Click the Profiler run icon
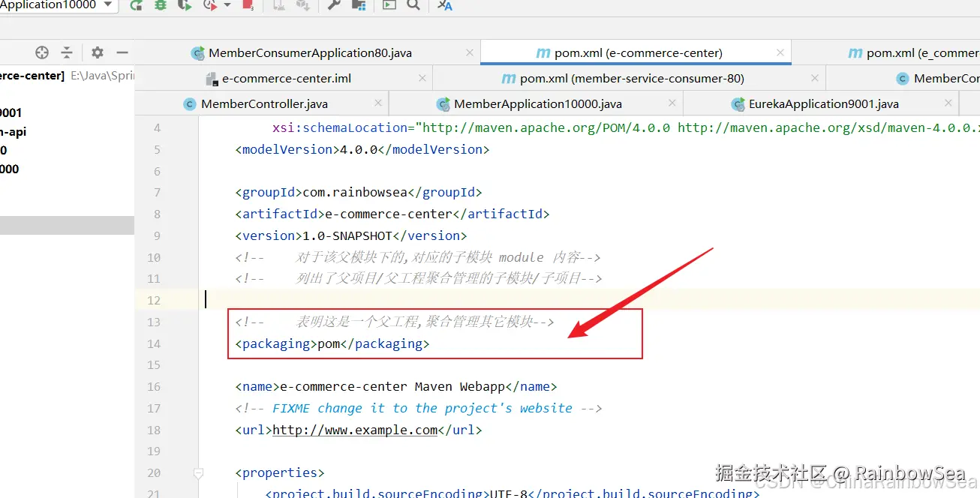 pos(209,5)
